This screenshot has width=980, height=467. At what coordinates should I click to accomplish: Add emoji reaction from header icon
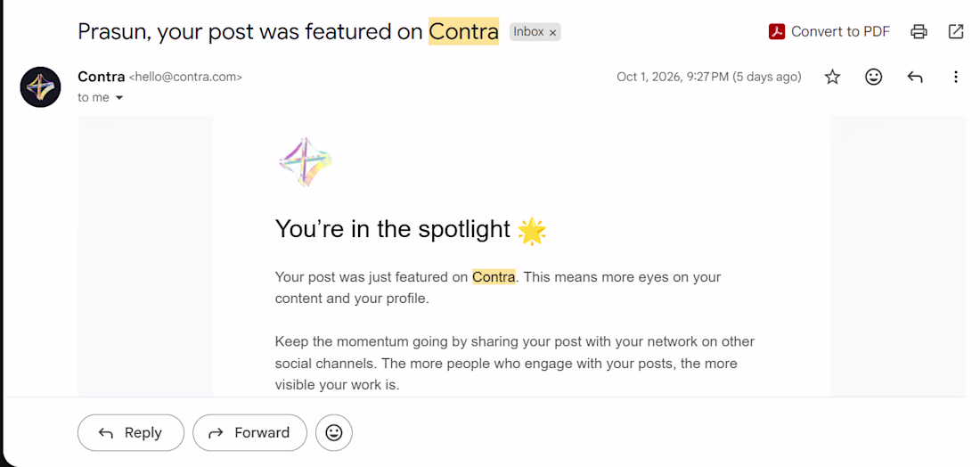pyautogui.click(x=873, y=77)
